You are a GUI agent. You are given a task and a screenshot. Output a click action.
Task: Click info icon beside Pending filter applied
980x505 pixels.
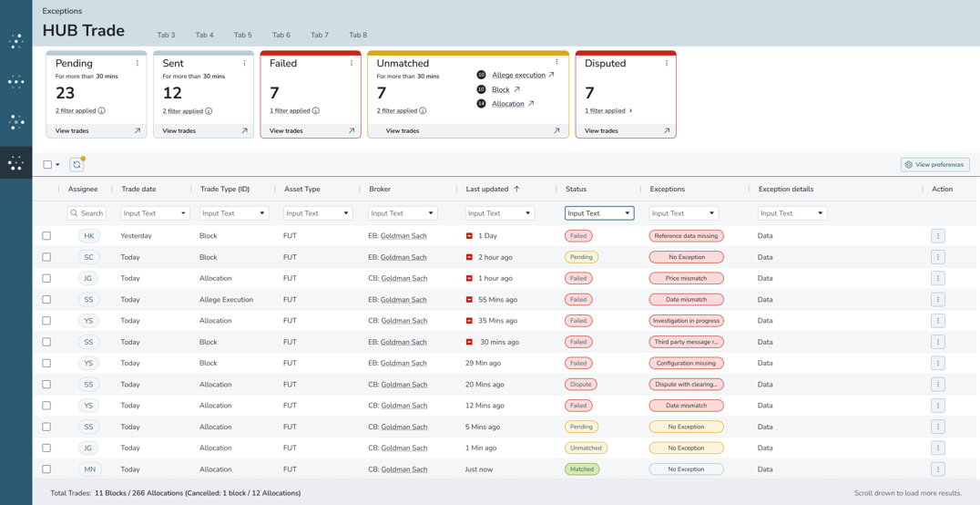tap(101, 111)
